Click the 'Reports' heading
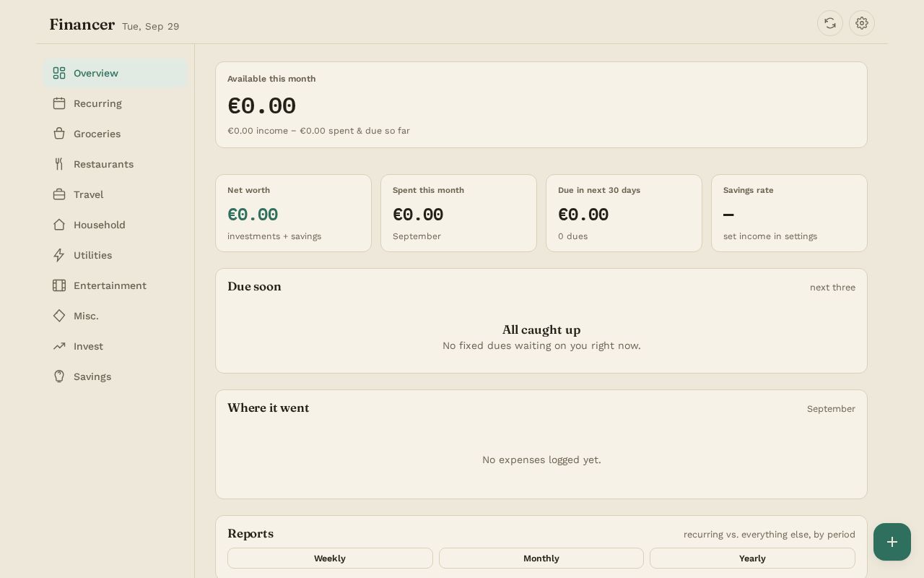The width and height of the screenshot is (924, 578). pyautogui.click(x=250, y=534)
